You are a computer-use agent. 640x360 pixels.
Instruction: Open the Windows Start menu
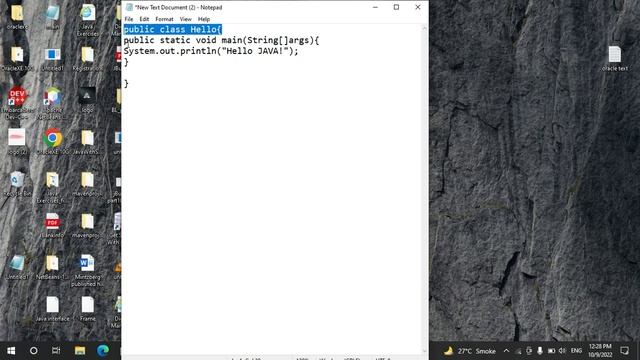point(11,351)
